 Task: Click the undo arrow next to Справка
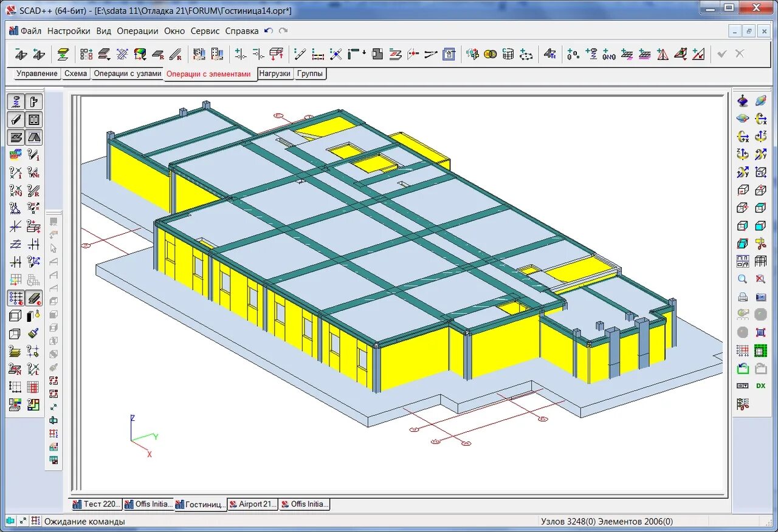[269, 31]
